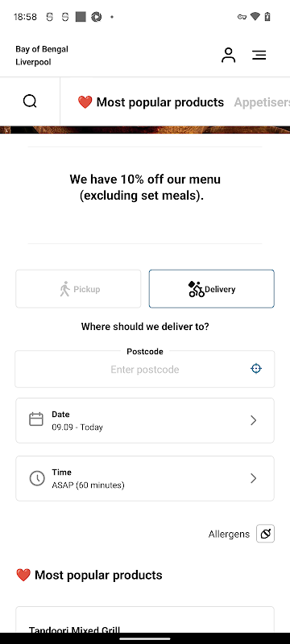Expand the Date chevron arrow

(254, 420)
